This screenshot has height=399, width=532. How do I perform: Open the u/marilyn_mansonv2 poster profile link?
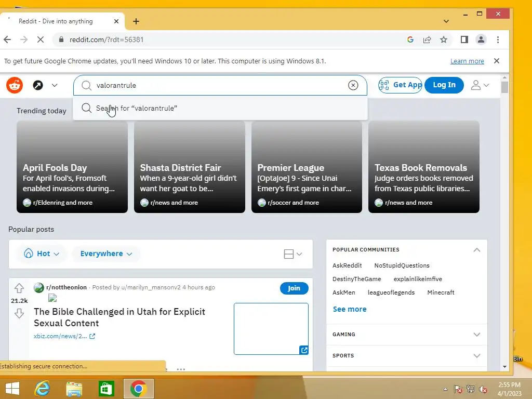151,287
